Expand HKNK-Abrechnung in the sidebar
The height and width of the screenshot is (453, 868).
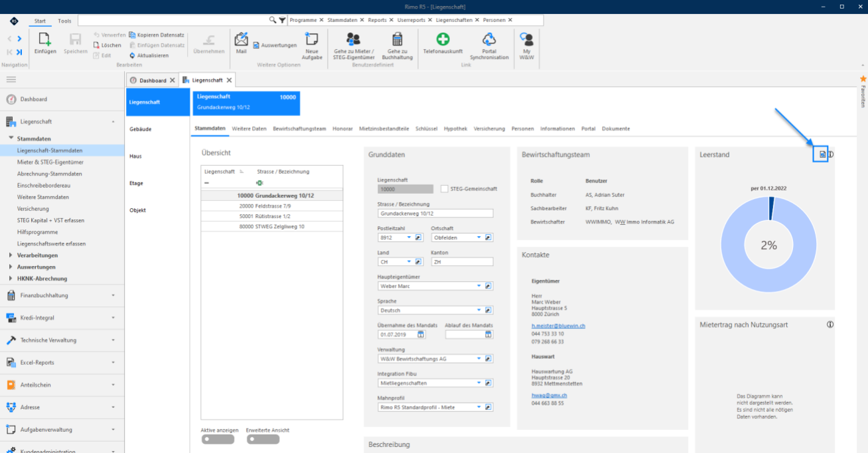pyautogui.click(x=11, y=279)
